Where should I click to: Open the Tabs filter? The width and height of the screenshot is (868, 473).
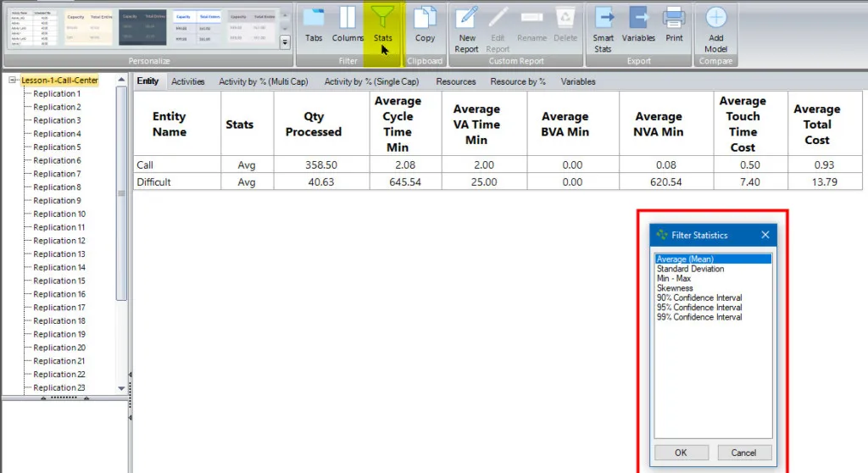coord(314,25)
